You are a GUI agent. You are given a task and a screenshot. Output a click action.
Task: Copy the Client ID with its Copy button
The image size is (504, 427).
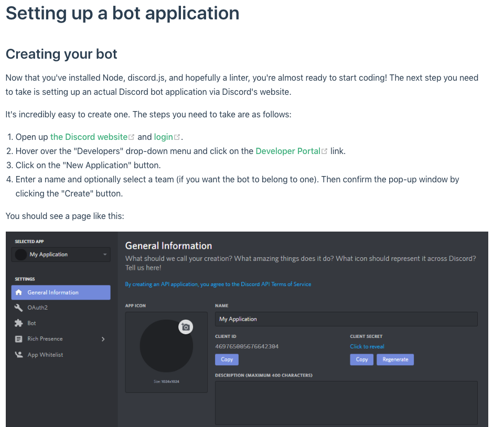pyautogui.click(x=227, y=359)
